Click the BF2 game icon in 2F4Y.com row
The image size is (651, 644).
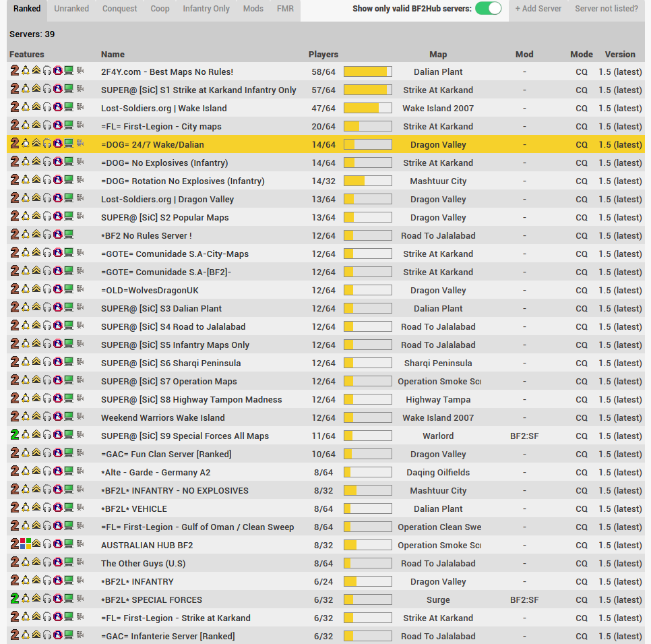(15, 71)
